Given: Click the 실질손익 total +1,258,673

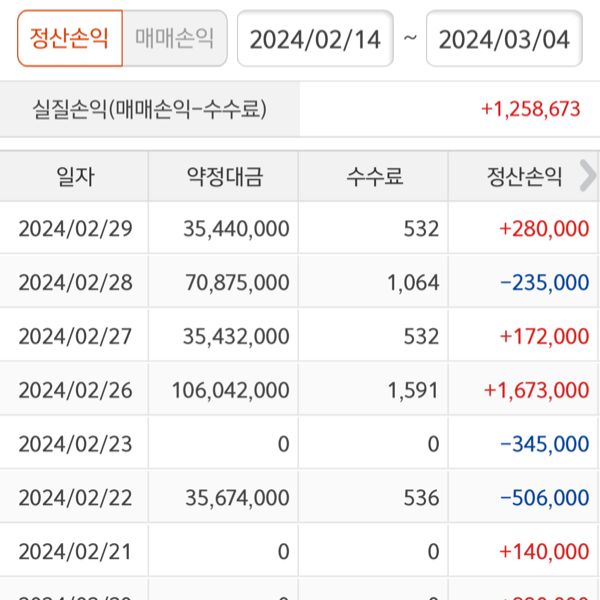Looking at the screenshot, I should [530, 109].
